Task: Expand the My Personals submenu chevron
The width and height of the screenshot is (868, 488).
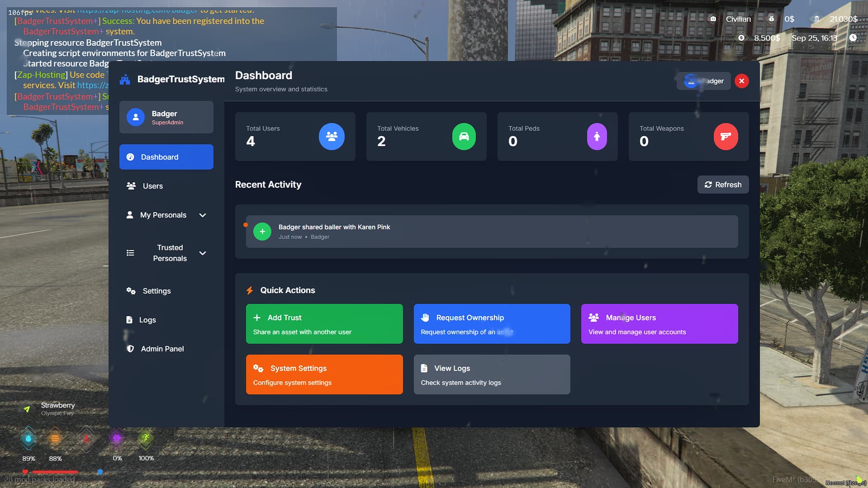Action: pyautogui.click(x=203, y=215)
